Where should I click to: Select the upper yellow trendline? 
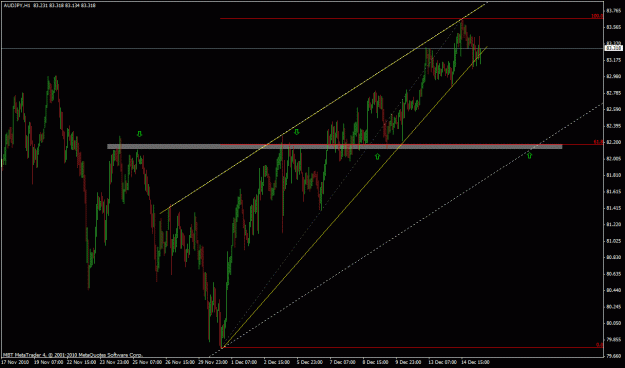pos(323,108)
